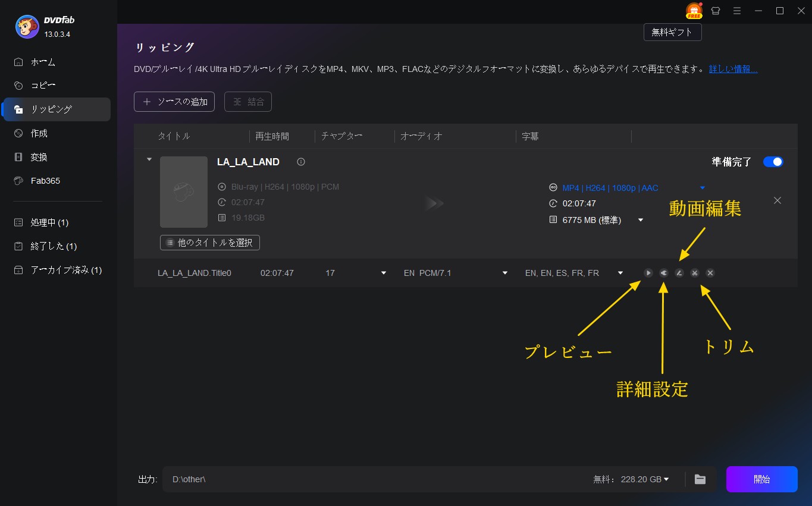Open the hamburger main menu
812x506 pixels.
(737, 11)
